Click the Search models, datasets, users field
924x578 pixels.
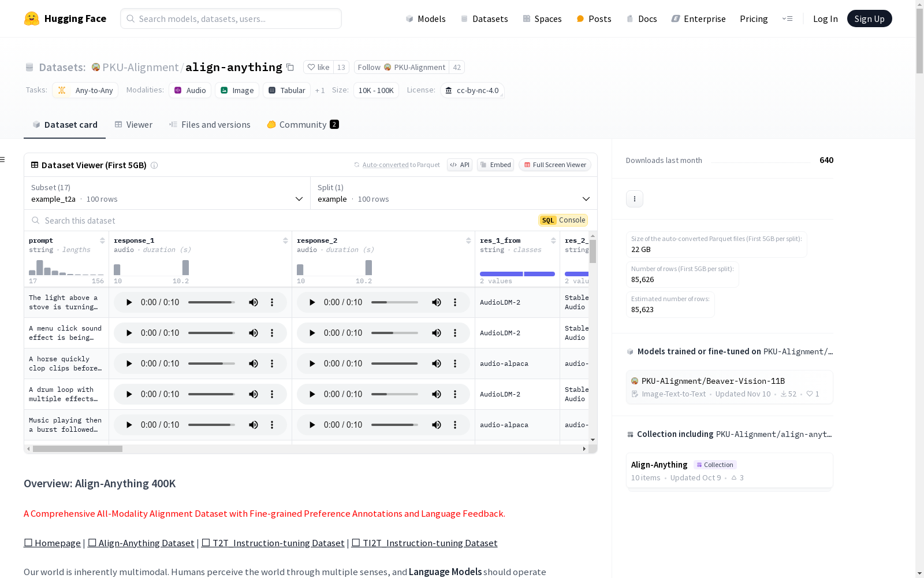click(231, 18)
